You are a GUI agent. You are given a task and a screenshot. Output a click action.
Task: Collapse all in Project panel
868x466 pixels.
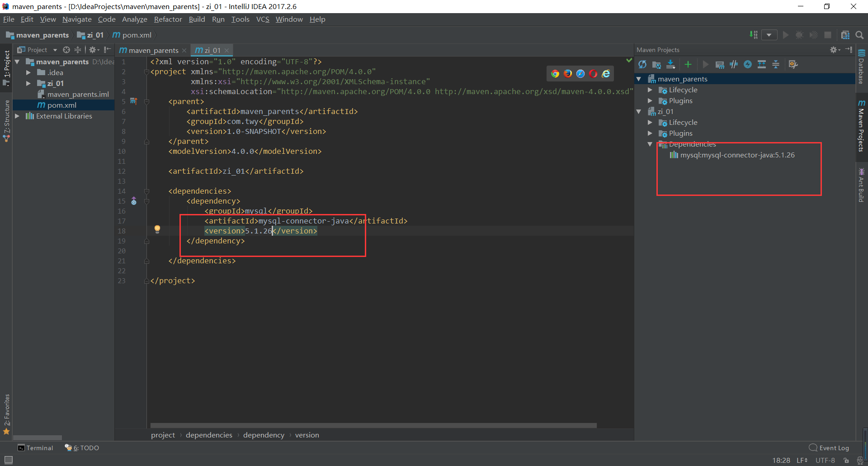(78, 50)
